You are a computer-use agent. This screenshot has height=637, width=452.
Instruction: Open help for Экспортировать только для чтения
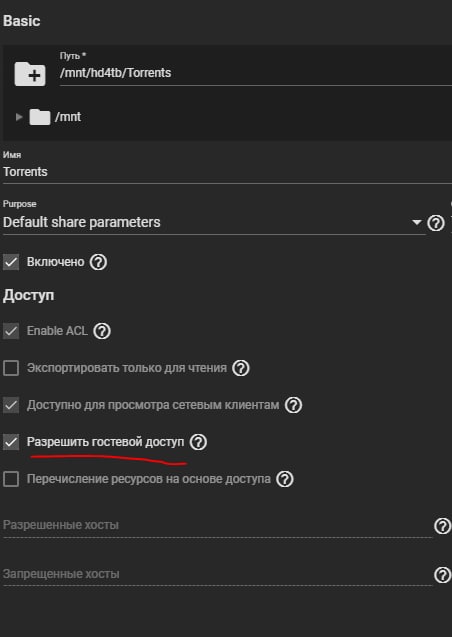point(241,368)
